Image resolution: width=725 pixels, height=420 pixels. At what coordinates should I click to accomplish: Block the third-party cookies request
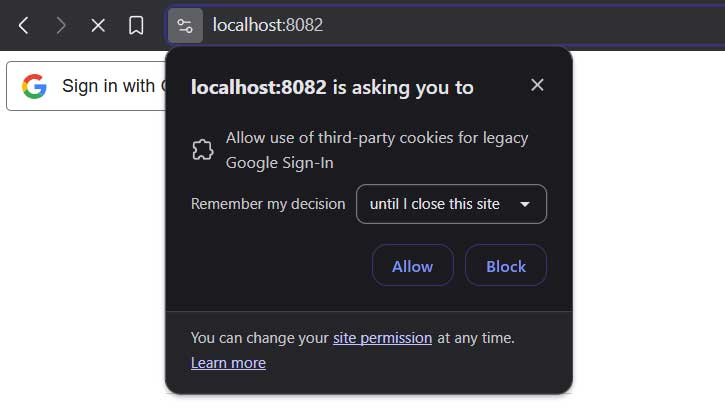506,266
